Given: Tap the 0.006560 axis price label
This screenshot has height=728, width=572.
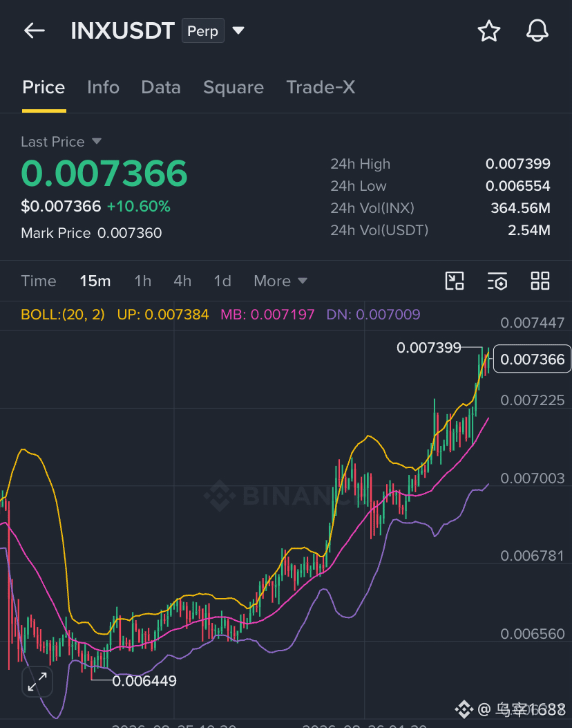Looking at the screenshot, I should click(x=533, y=634).
